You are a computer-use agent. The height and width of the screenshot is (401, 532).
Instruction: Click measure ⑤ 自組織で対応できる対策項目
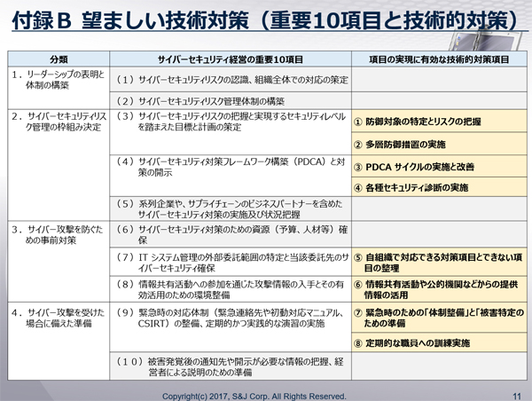[x=439, y=262]
